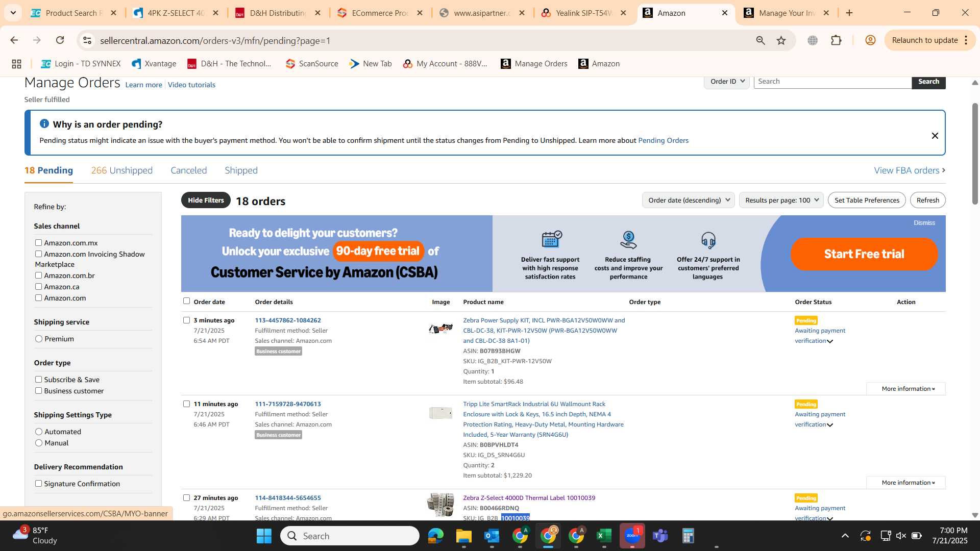
Task: Open the apps grid in bookmarks bar
Action: point(16,64)
